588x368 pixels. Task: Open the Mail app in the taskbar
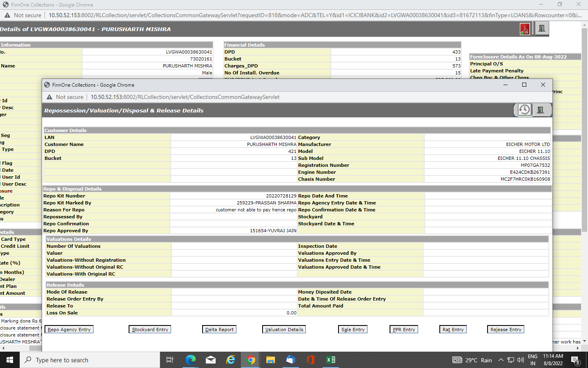(211, 360)
